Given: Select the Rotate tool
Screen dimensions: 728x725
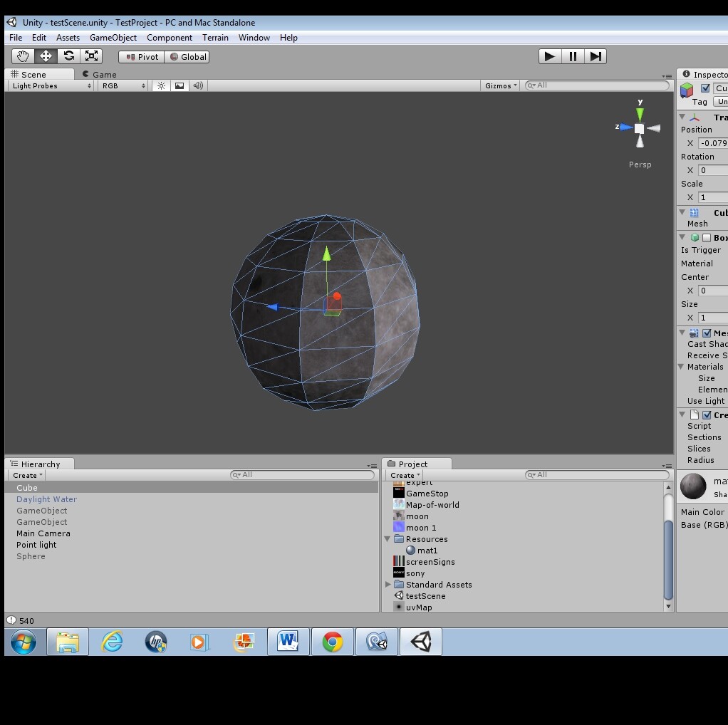Looking at the screenshot, I should click(69, 56).
